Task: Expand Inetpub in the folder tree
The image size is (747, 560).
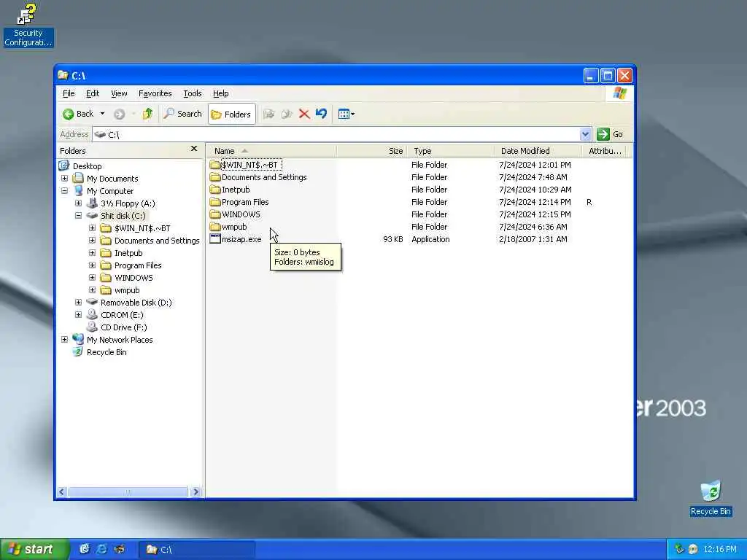Action: pyautogui.click(x=92, y=253)
